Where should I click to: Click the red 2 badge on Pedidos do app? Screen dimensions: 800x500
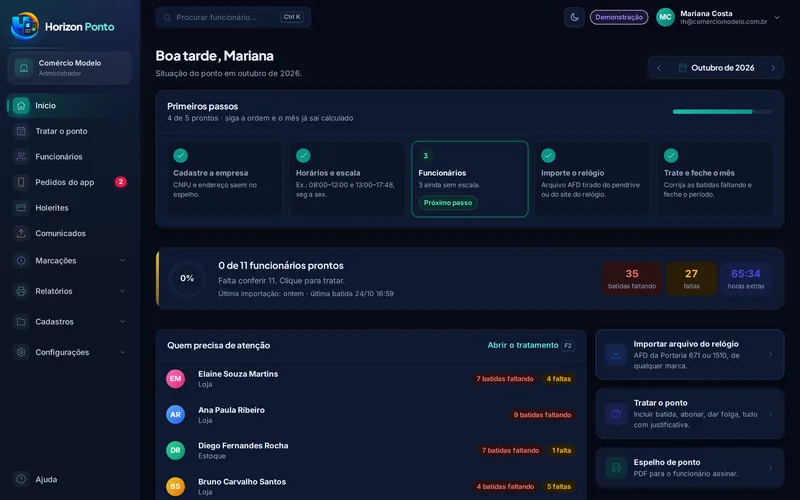pos(120,182)
